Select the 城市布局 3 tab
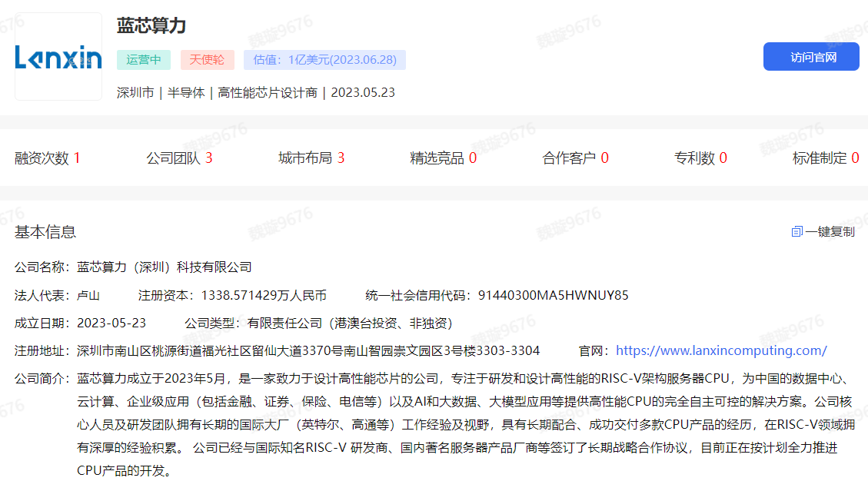Screen dimensions: 868x491 click(x=311, y=158)
